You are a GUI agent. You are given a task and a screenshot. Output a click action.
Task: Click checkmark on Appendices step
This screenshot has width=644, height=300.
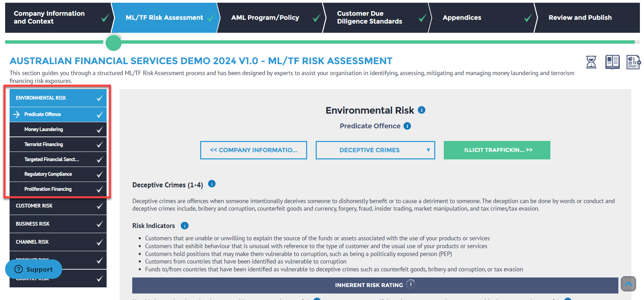click(x=528, y=18)
